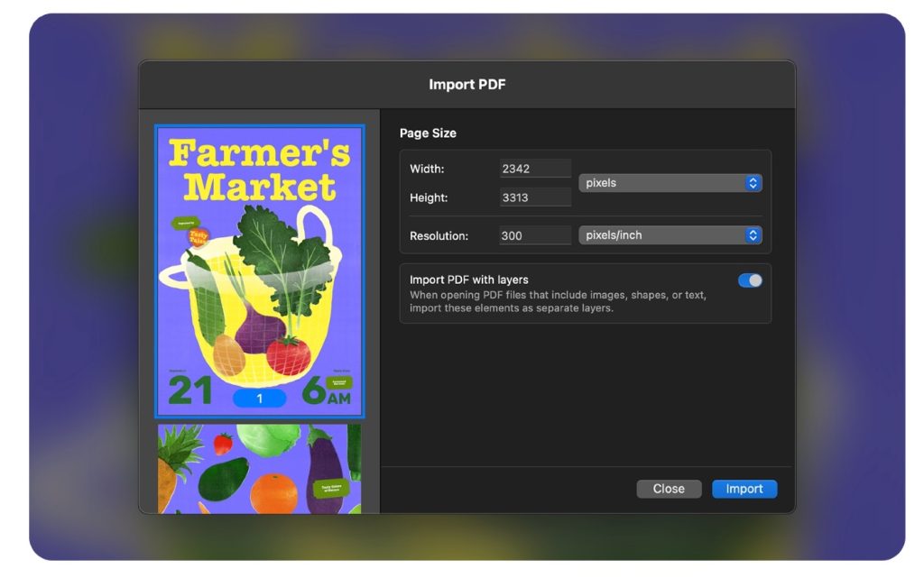The width and height of the screenshot is (924, 578).
Task: Edit the Resolution field showing 300
Action: (x=534, y=235)
